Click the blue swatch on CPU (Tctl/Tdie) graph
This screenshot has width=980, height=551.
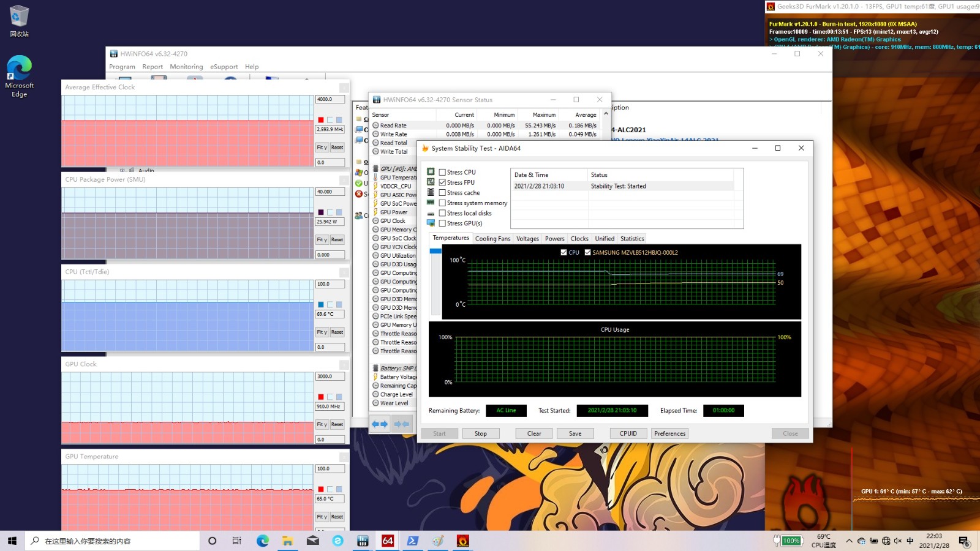click(x=320, y=305)
